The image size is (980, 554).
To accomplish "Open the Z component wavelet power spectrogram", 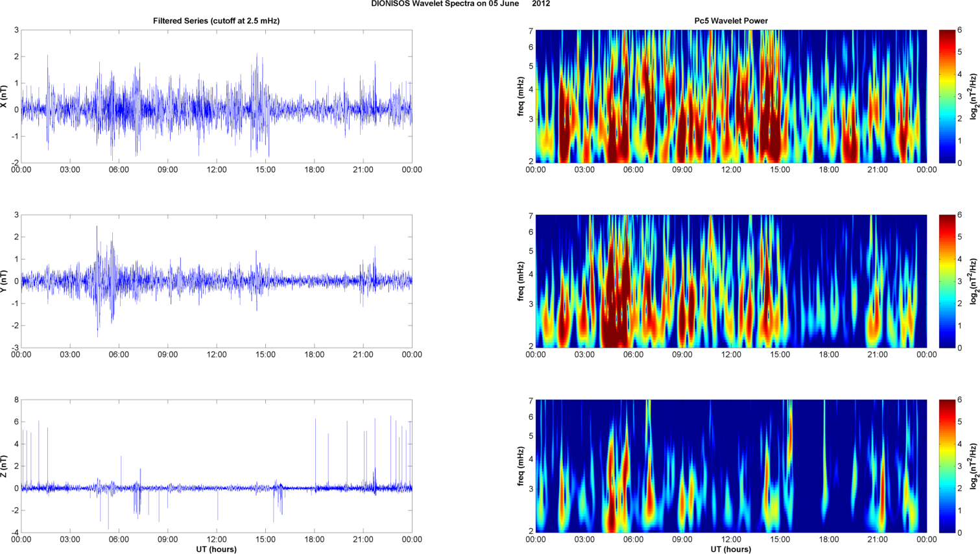I will 731,466.
